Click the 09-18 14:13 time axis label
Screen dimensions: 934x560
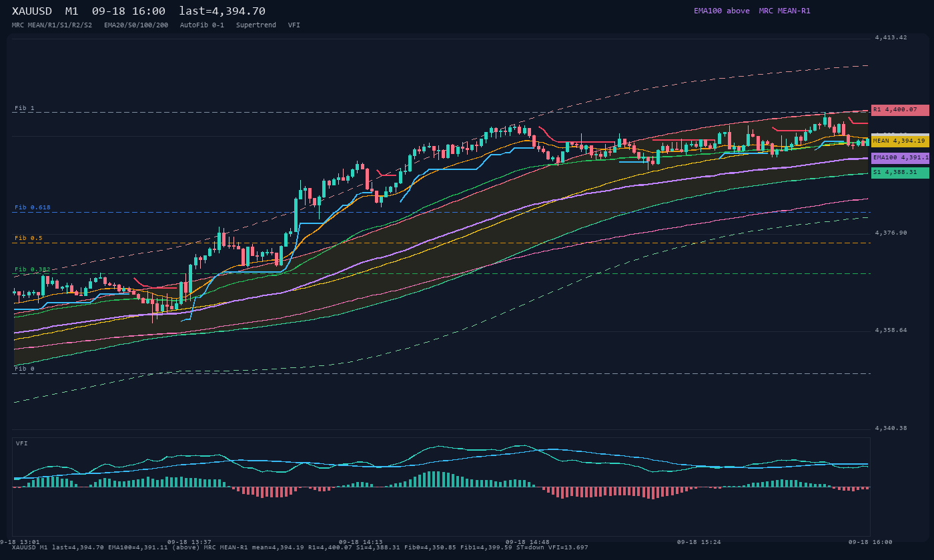[361, 542]
